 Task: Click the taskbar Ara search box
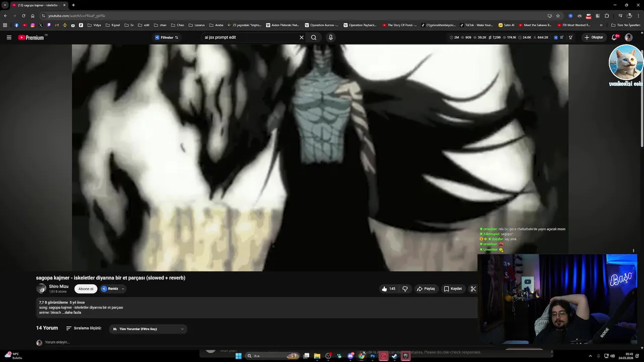(x=272, y=356)
